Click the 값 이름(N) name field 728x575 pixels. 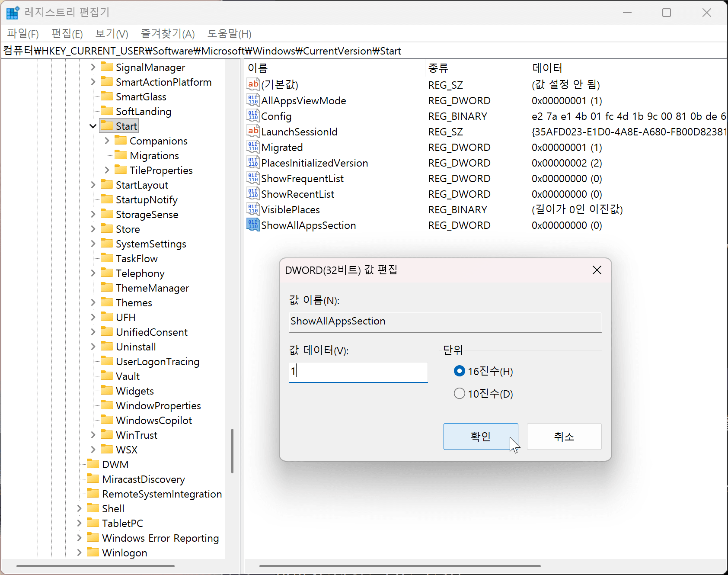[445, 321]
